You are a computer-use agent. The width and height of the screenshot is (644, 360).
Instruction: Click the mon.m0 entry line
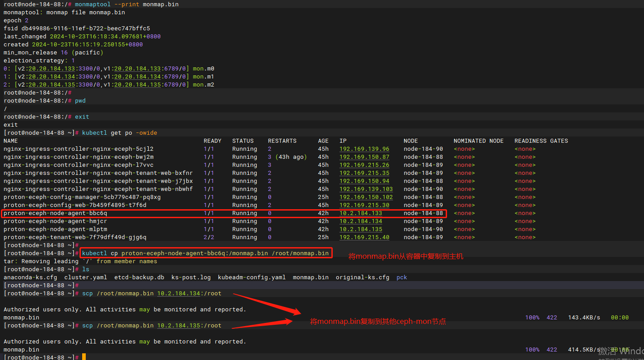pos(109,69)
